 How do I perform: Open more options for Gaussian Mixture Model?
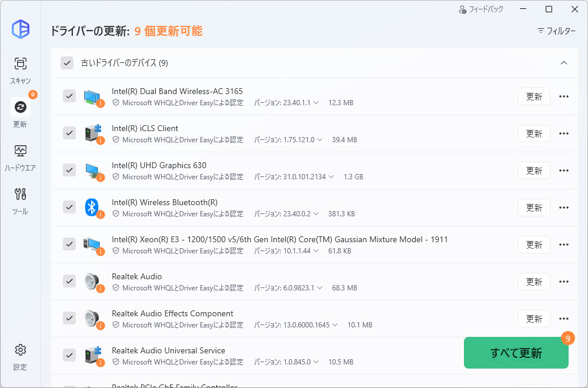tap(564, 245)
